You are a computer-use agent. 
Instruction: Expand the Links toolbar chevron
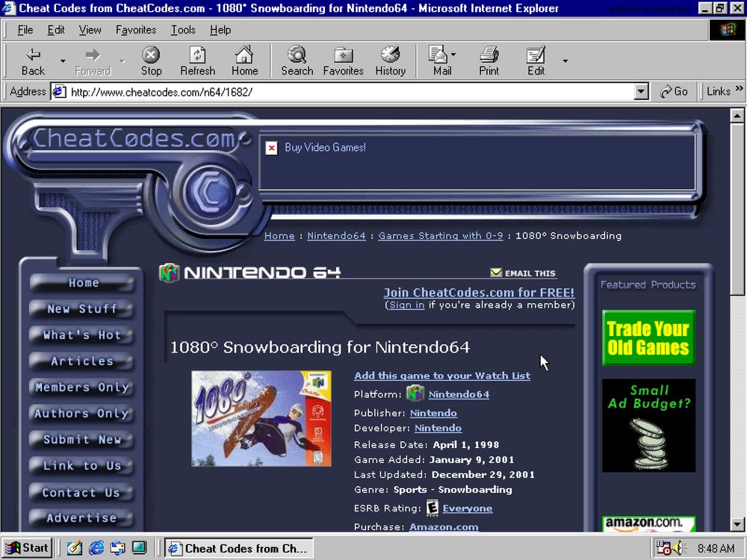pyautogui.click(x=739, y=89)
